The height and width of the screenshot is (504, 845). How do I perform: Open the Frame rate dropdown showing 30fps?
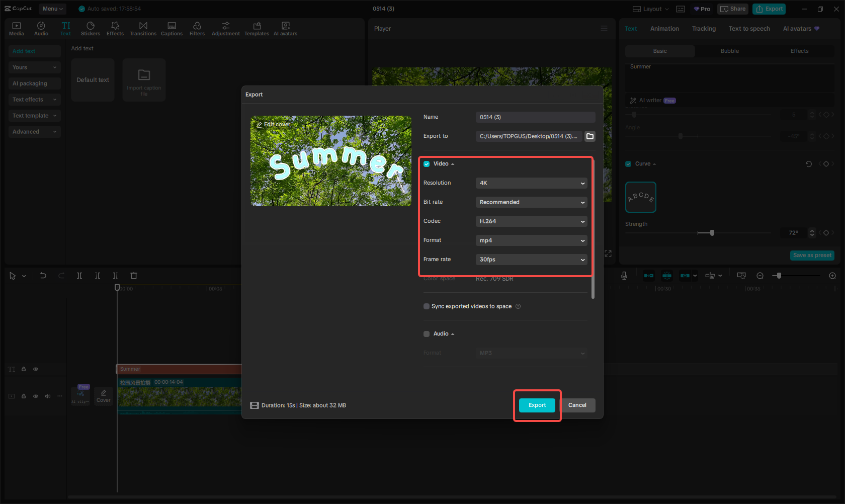(x=531, y=259)
